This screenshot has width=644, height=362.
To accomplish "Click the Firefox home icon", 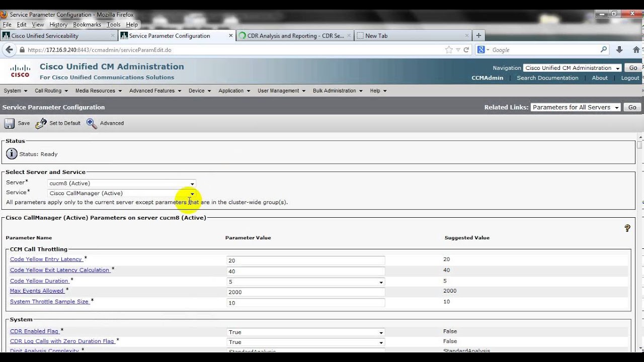I will 636,50.
